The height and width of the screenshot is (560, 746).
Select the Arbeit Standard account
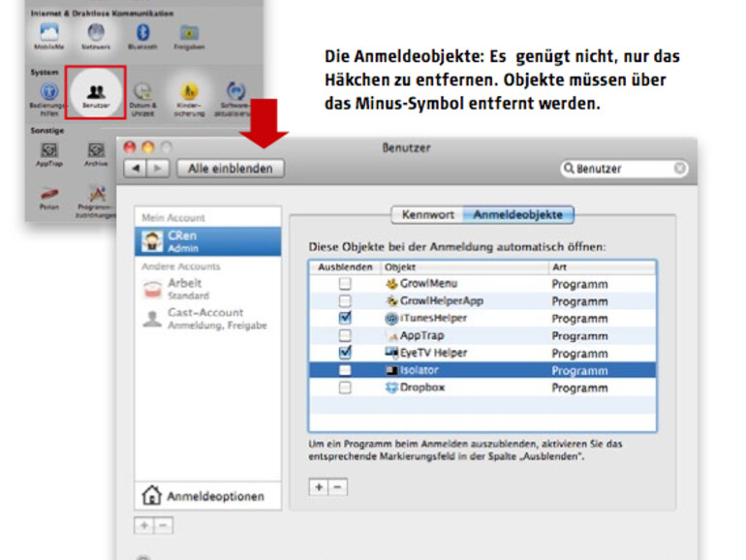coord(208,289)
